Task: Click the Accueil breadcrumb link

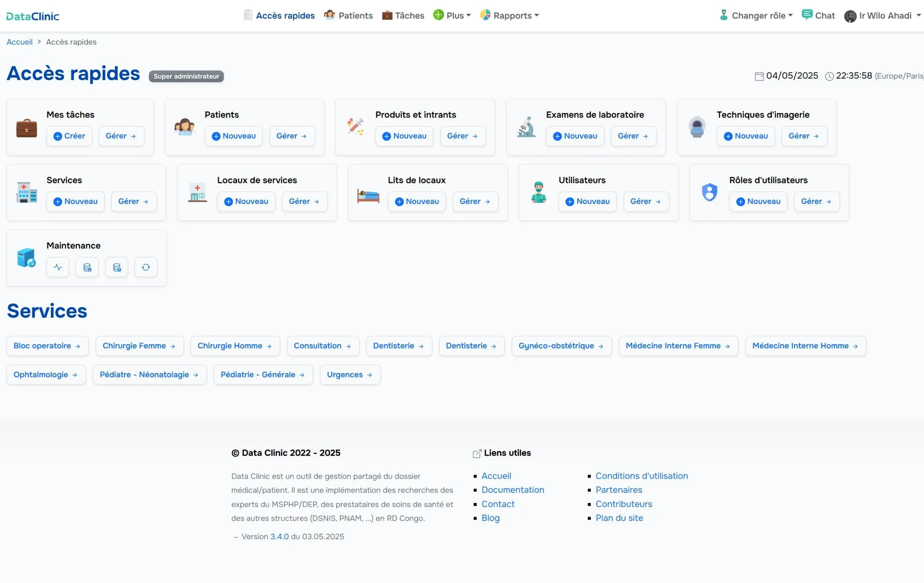Action: point(20,42)
